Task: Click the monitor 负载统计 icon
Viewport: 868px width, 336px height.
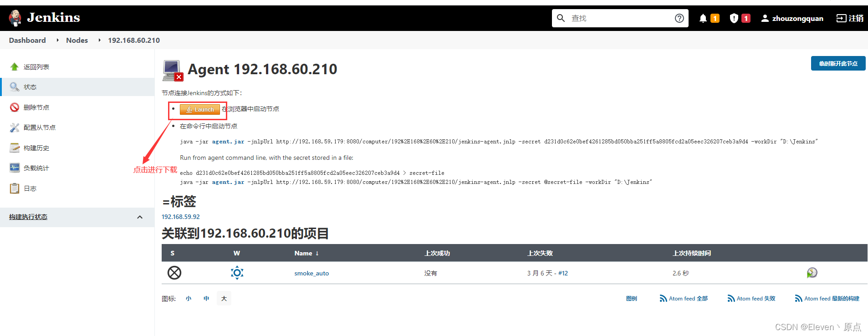Action: pyautogui.click(x=15, y=168)
